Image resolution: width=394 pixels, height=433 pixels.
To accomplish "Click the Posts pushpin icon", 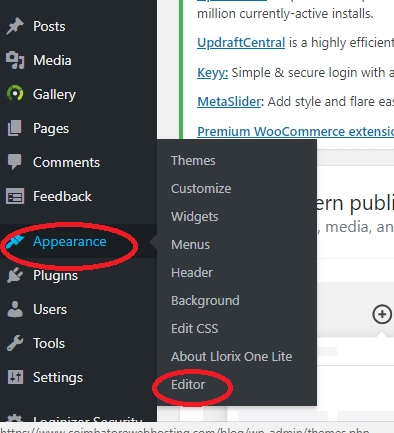I will coord(15,27).
